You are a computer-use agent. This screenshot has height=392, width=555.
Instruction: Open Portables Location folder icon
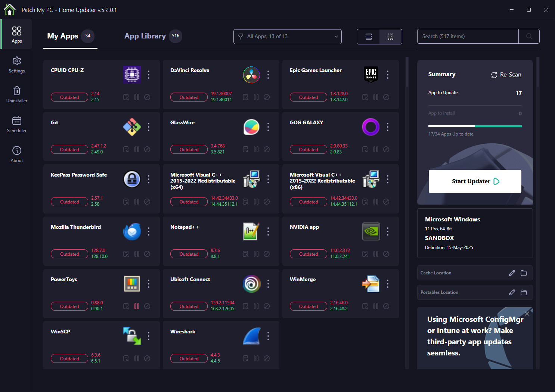524,292
